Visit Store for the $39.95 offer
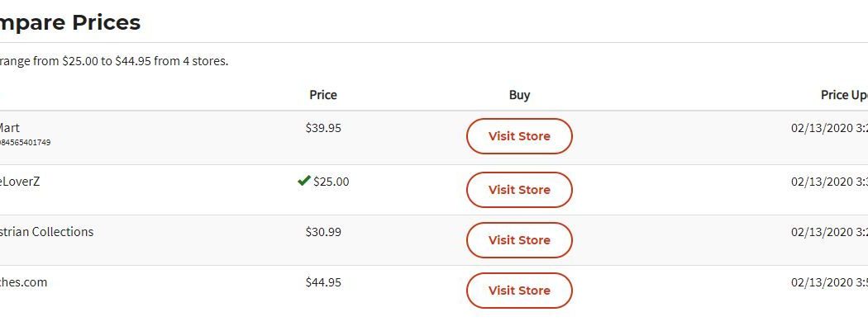This screenshot has width=868, height=331. tap(519, 136)
